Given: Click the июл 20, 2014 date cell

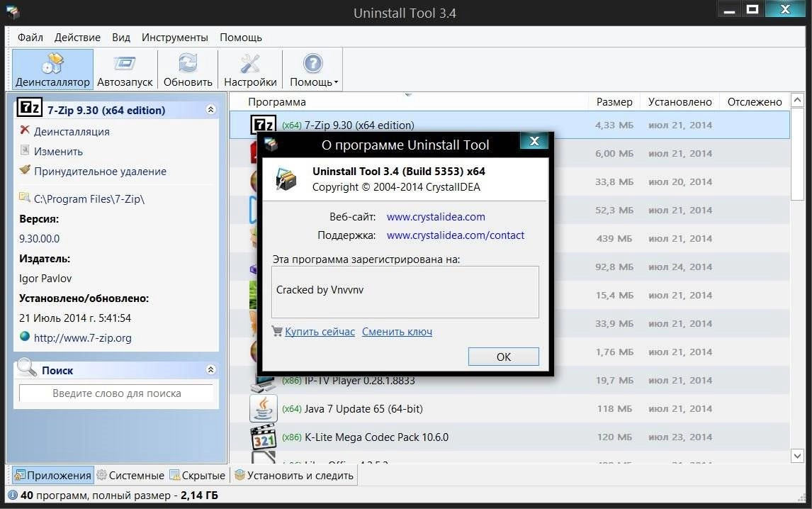Looking at the screenshot, I should click(680, 182).
